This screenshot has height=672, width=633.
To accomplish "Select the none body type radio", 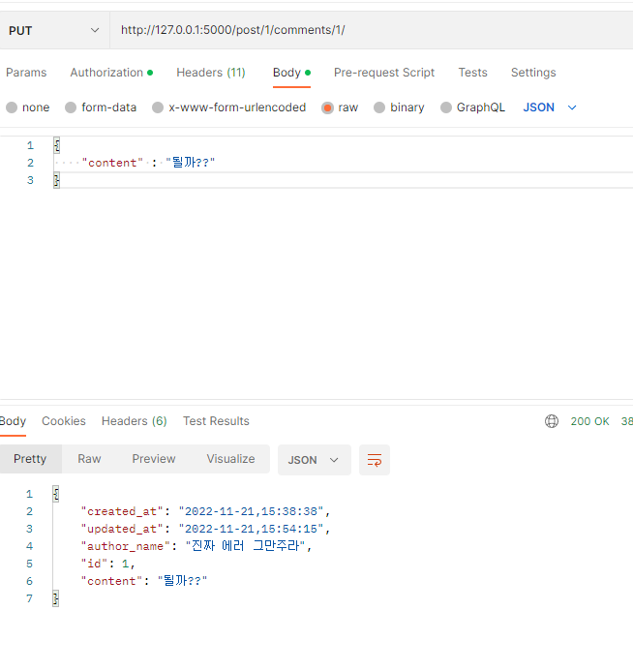I will (12, 107).
